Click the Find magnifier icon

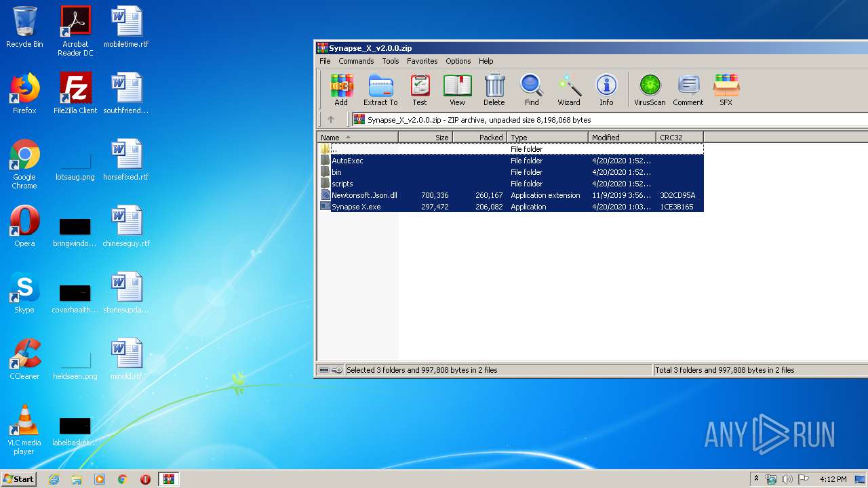pos(532,90)
